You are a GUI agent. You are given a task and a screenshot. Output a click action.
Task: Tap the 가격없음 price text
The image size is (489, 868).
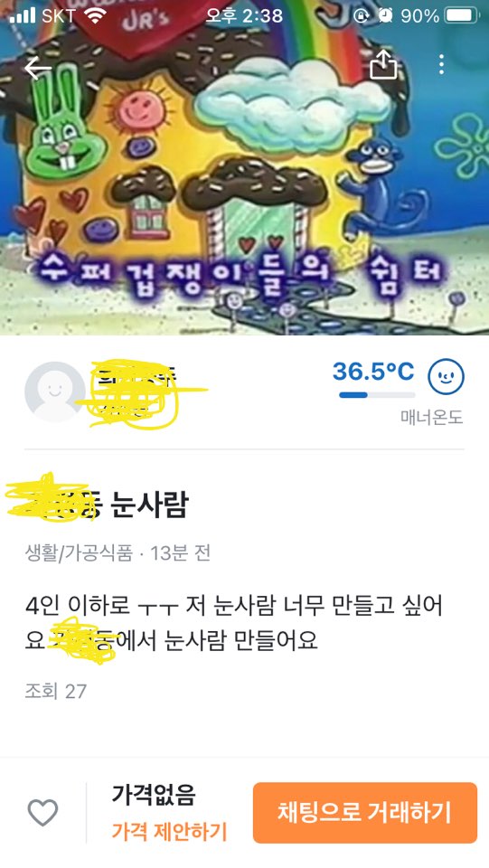pyautogui.click(x=154, y=795)
